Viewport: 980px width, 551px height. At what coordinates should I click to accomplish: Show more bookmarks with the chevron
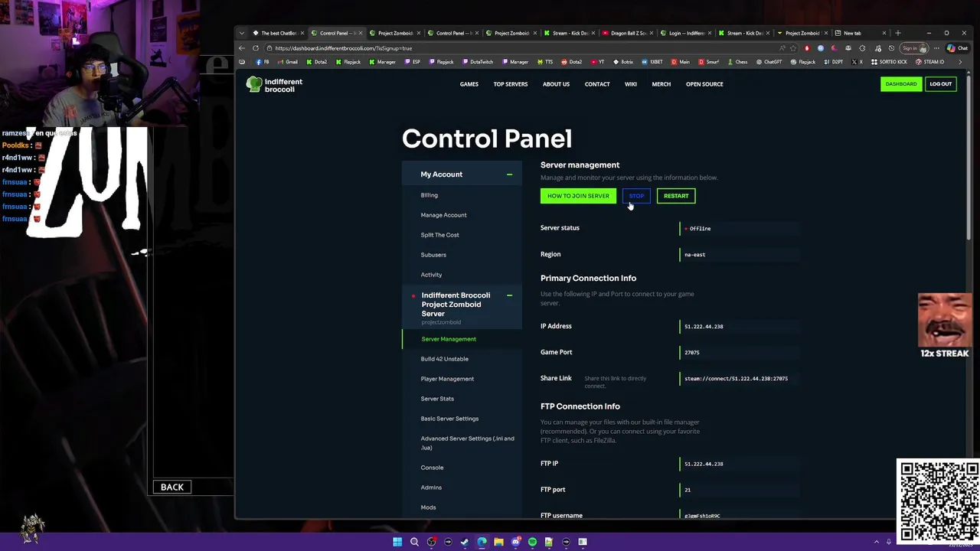click(960, 62)
